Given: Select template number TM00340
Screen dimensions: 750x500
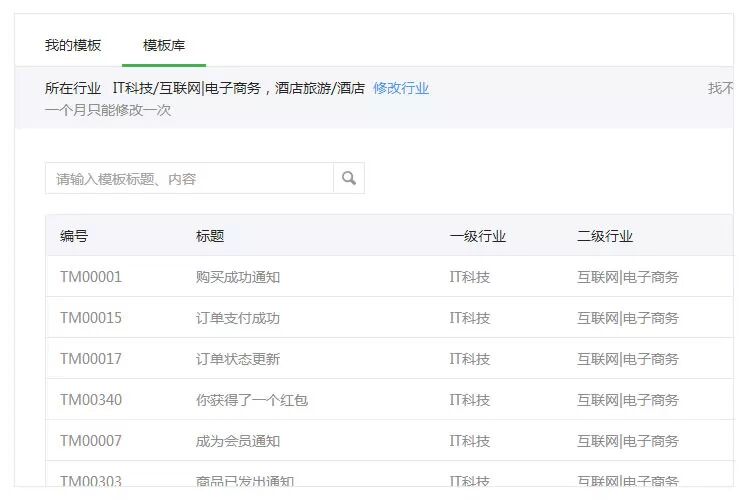Looking at the screenshot, I should (x=91, y=400).
